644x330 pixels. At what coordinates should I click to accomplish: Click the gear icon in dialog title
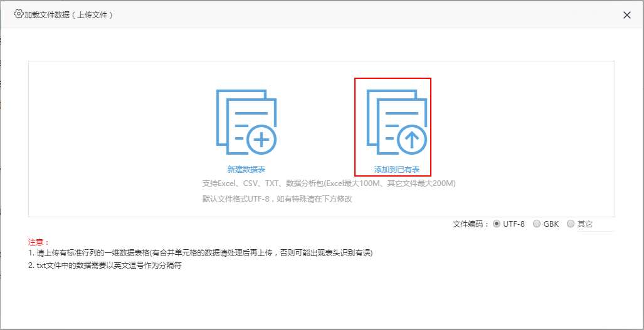coord(18,14)
